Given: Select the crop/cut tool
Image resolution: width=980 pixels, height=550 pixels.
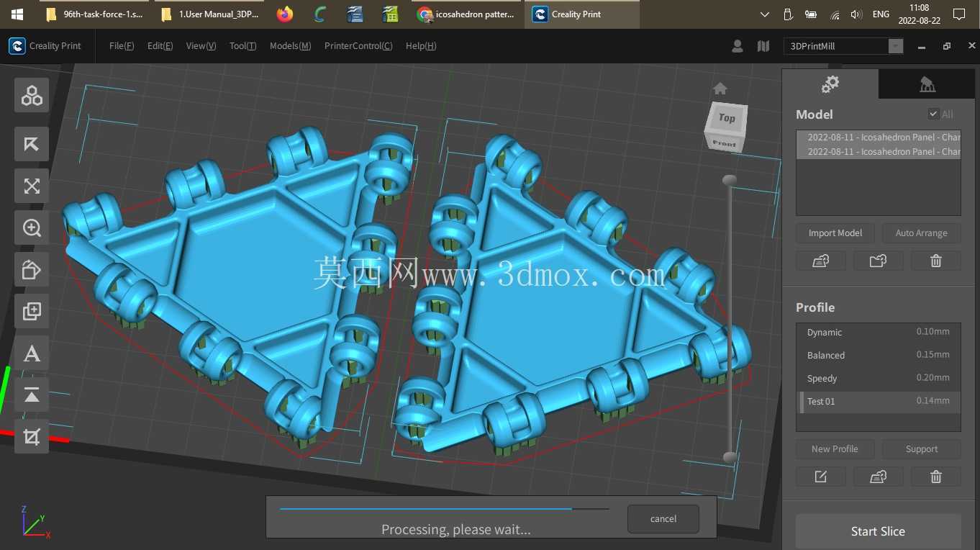Looking at the screenshot, I should 32,436.
